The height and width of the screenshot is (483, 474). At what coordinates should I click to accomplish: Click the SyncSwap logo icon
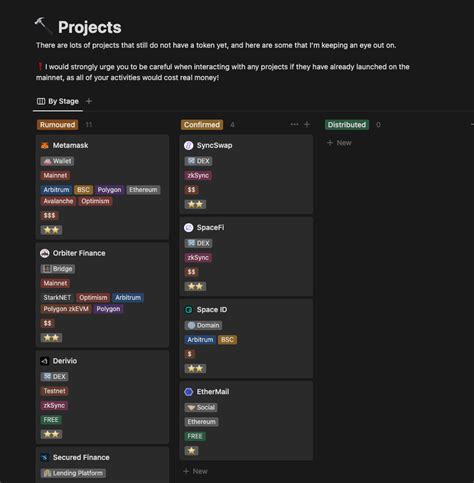click(189, 145)
